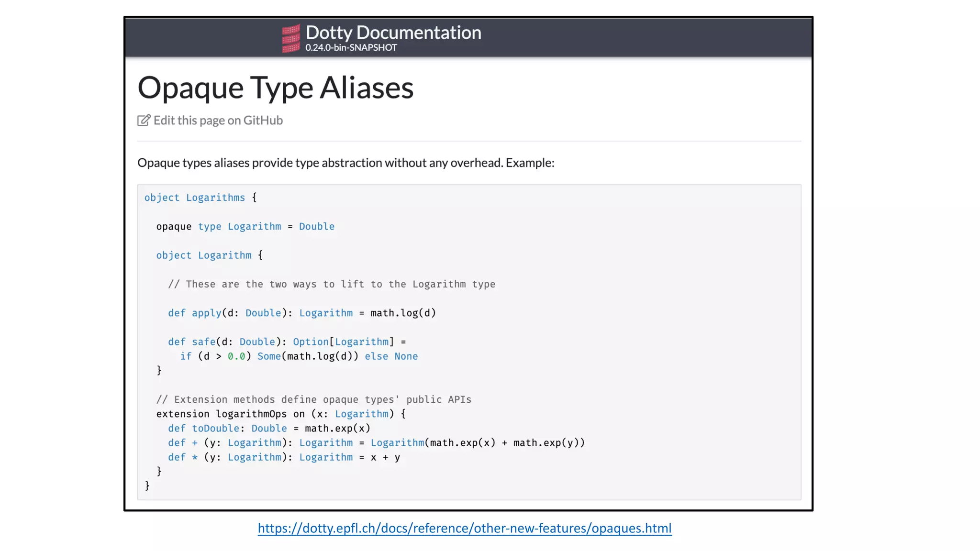Open the dotty.epfl.ch opaques.html URL

pyautogui.click(x=465, y=528)
